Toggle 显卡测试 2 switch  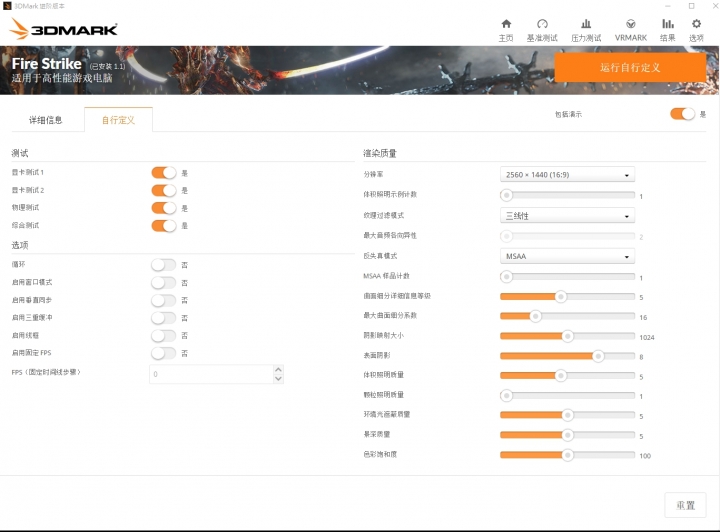(x=163, y=190)
